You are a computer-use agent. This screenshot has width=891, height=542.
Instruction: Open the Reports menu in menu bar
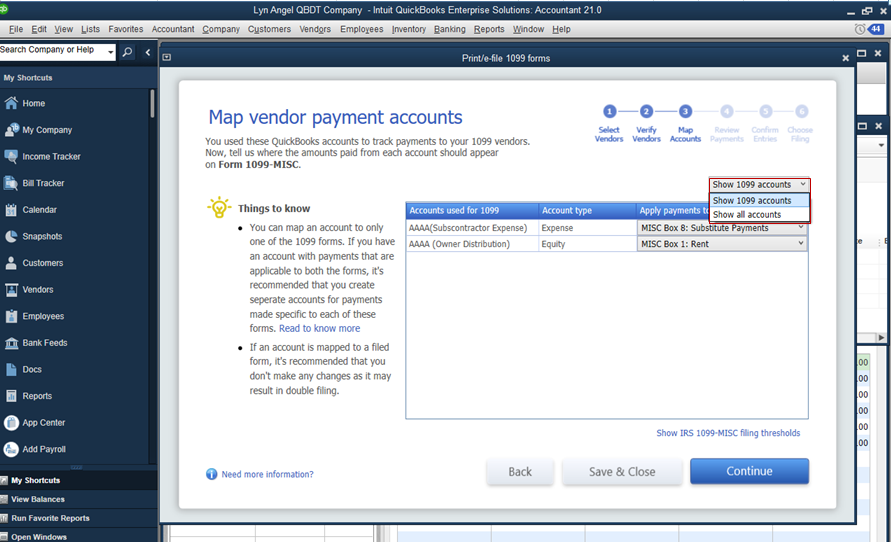click(489, 29)
